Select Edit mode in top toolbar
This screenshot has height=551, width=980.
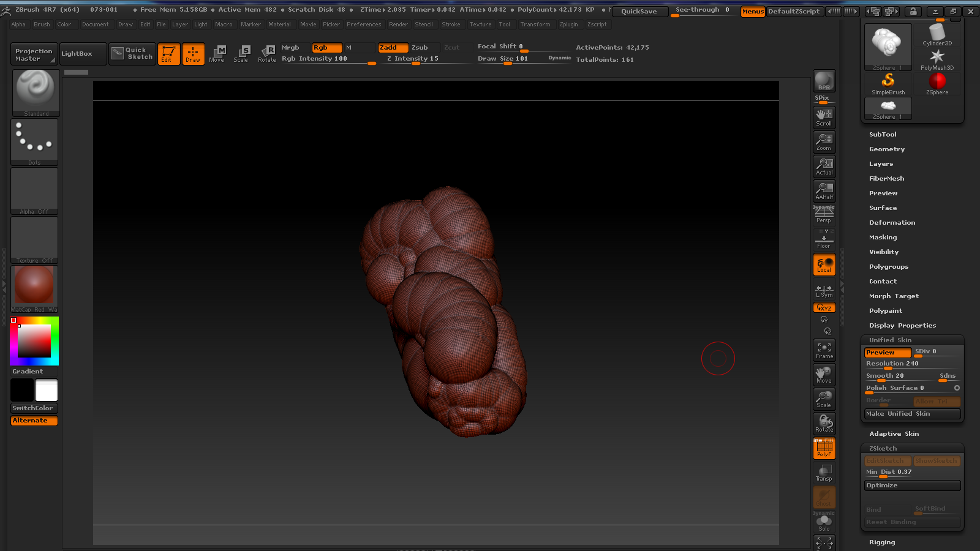(168, 54)
